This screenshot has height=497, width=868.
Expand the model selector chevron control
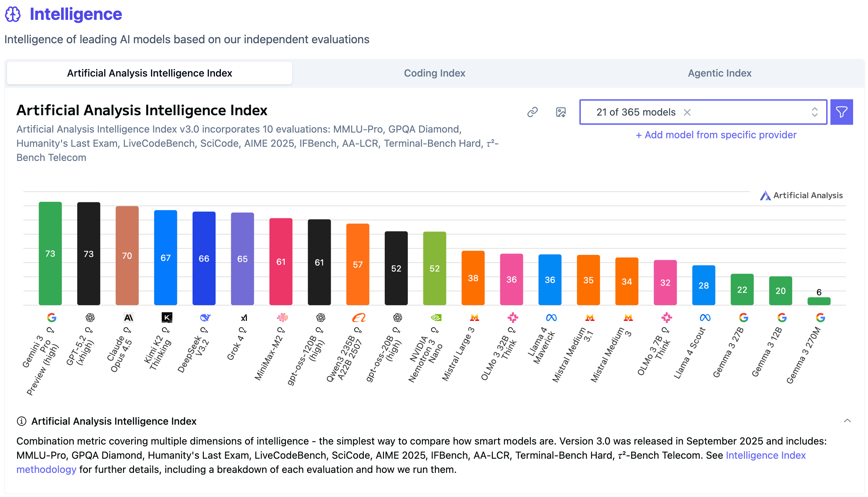pyautogui.click(x=815, y=112)
